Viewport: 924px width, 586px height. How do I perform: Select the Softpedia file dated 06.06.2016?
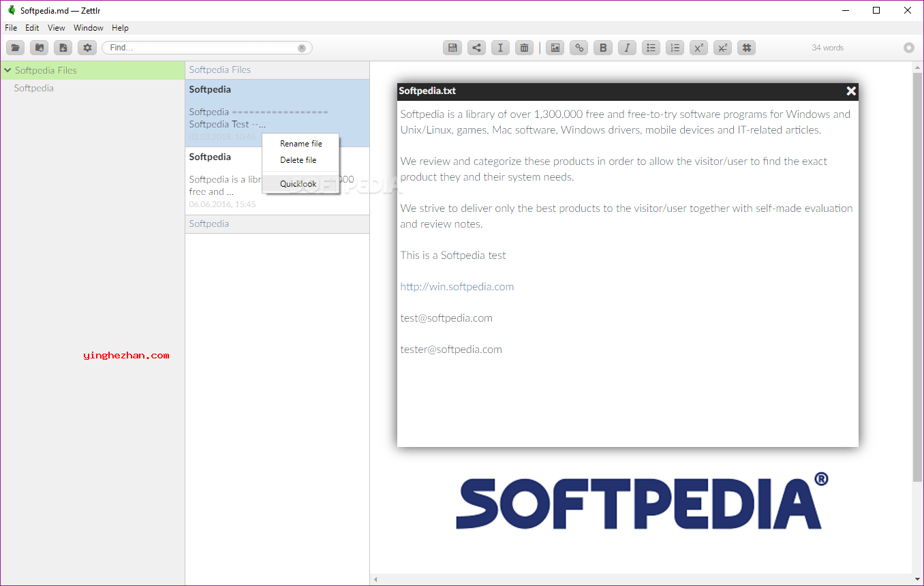(x=277, y=181)
